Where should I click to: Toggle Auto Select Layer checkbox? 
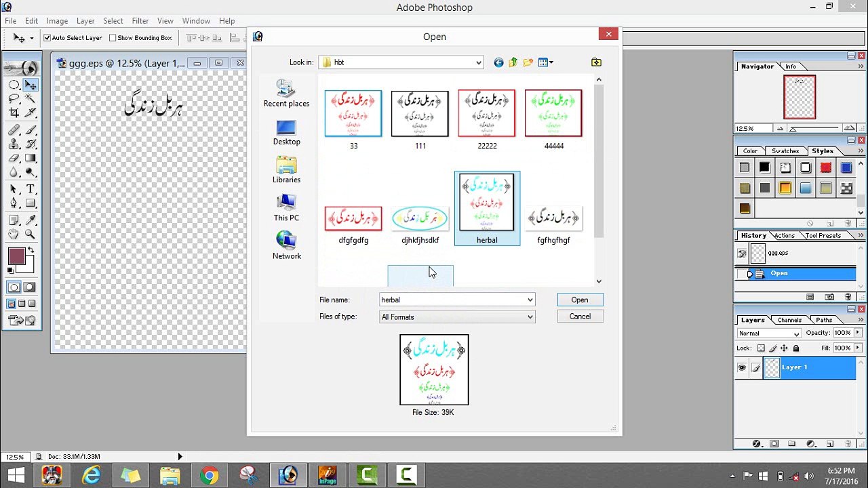(x=47, y=38)
